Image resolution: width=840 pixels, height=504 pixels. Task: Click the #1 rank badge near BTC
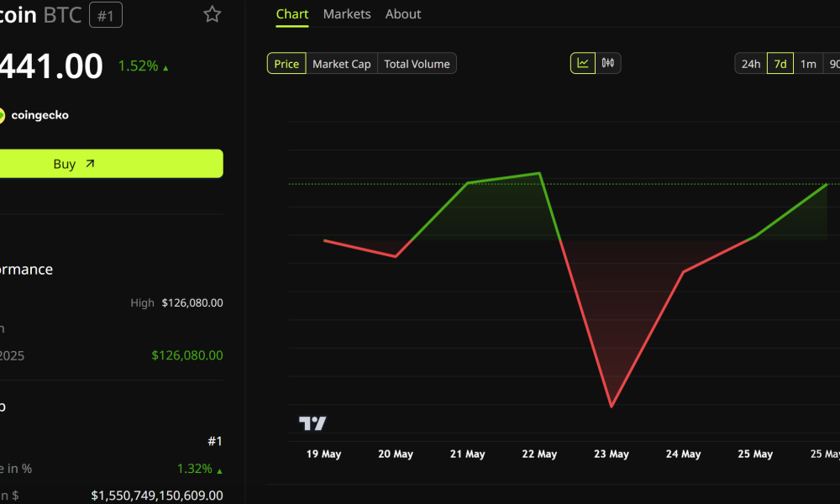pos(106,15)
